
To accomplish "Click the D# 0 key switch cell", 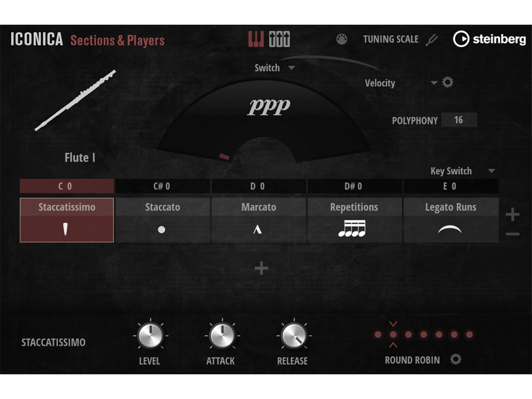I will tap(354, 186).
